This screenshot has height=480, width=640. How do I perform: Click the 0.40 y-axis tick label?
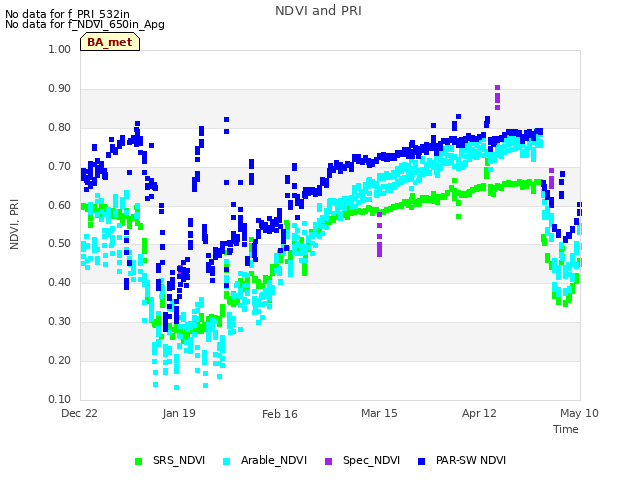[x=60, y=282]
